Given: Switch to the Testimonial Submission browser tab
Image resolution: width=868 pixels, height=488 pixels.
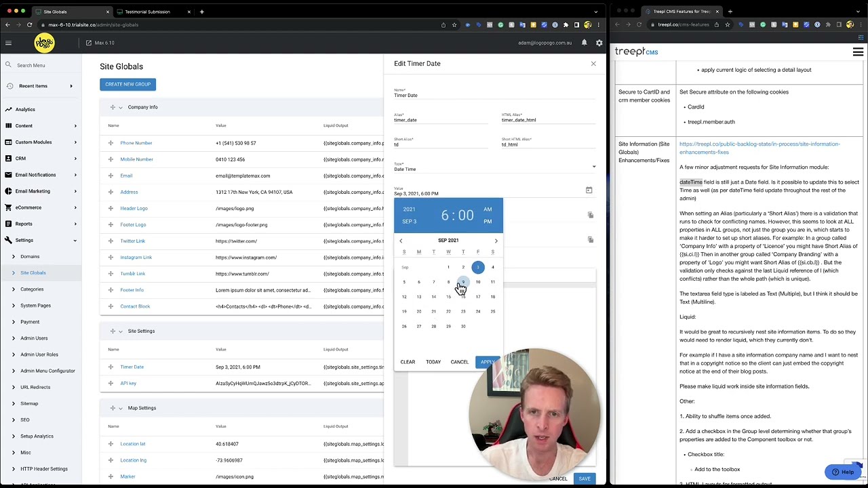Looking at the screenshot, I should [147, 12].
